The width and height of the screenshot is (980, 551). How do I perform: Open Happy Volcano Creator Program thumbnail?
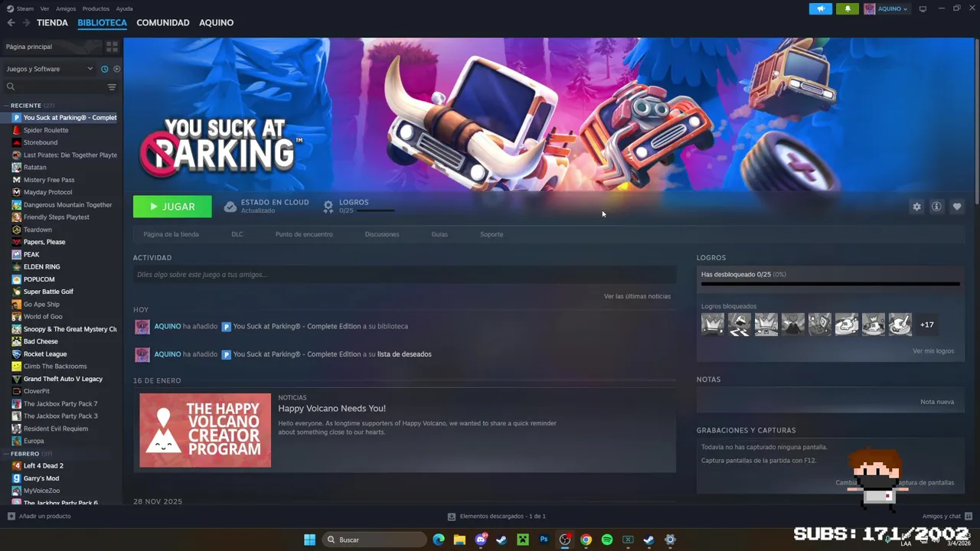pos(205,430)
